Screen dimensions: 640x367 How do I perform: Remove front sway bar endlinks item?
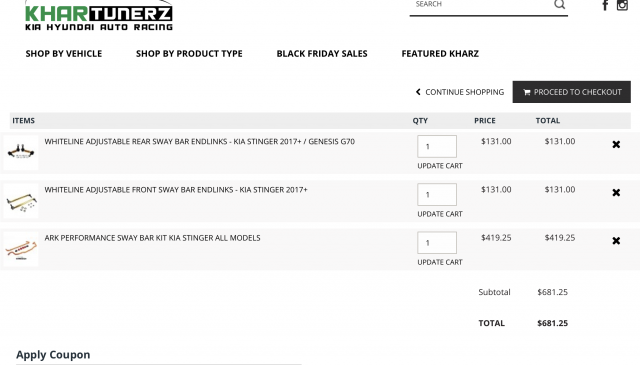(x=616, y=193)
